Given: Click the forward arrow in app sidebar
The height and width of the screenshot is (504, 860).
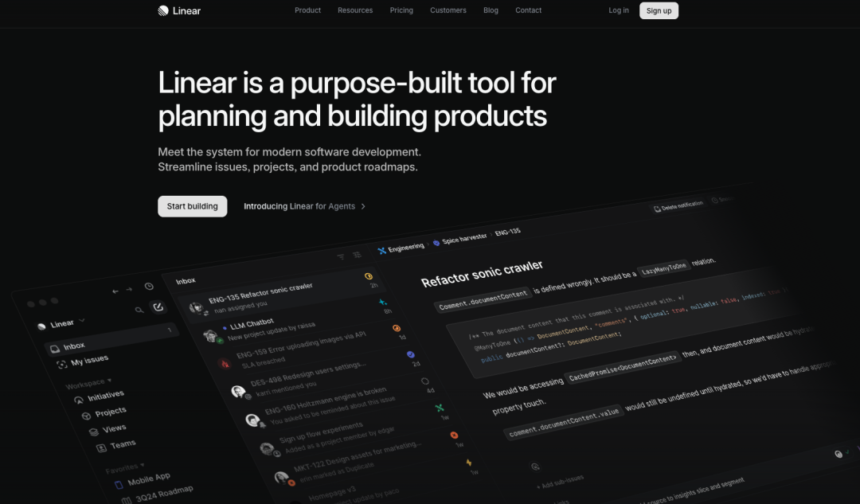Looking at the screenshot, I should click(x=129, y=289).
